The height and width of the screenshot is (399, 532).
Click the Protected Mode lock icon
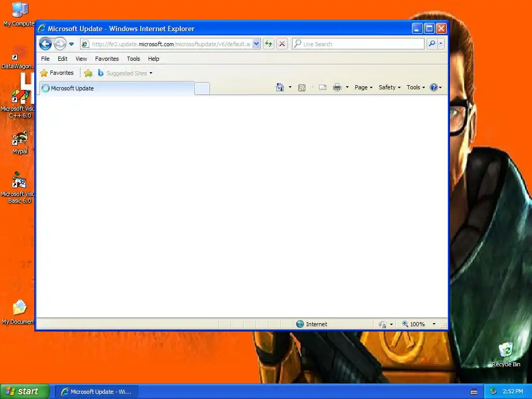click(382, 324)
